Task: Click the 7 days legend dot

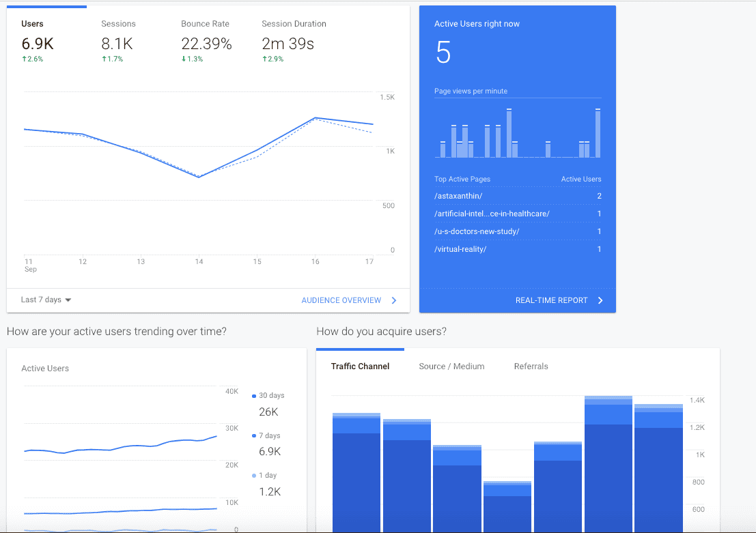Action: pos(254,435)
